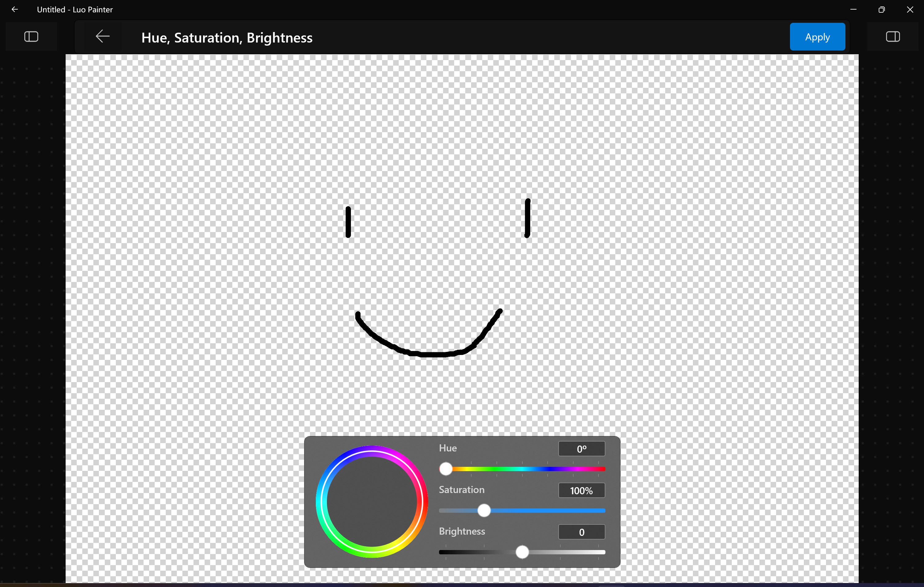Toggle the right side panel

(893, 36)
